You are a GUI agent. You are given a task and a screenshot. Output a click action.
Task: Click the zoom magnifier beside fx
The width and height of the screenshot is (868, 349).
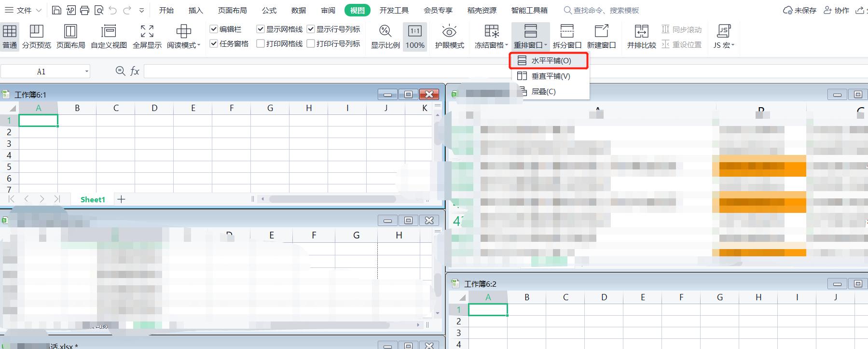point(120,71)
